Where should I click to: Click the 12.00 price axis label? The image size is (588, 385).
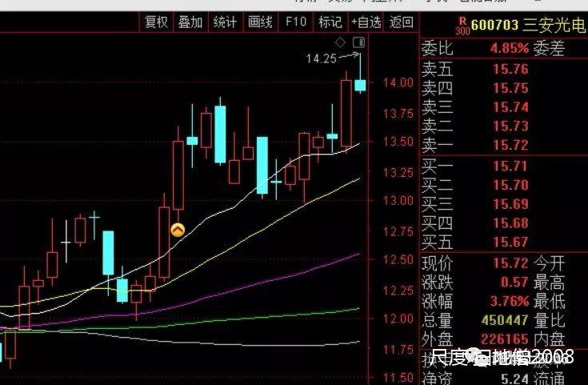coord(398,319)
